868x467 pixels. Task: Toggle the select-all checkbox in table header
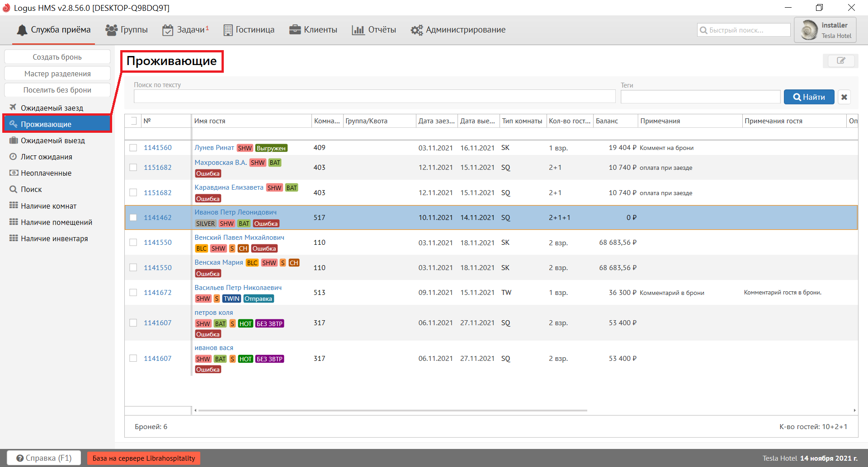[133, 121]
